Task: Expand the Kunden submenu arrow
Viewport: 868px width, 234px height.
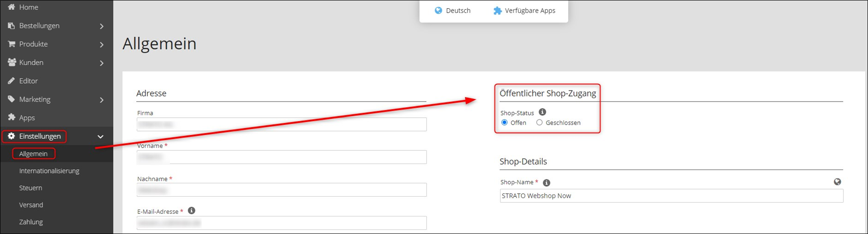Action: pos(102,63)
